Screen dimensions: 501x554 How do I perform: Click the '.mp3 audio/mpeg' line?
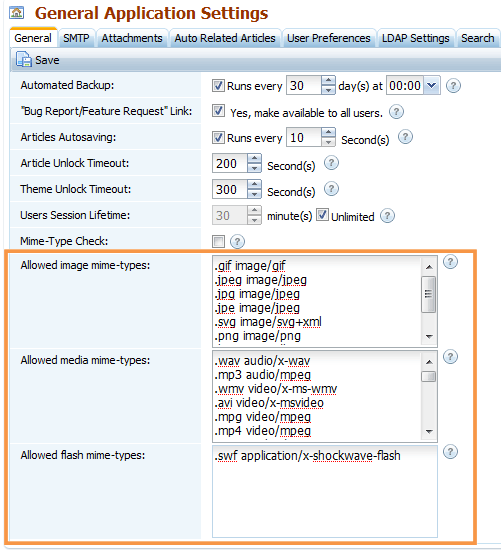[263, 375]
